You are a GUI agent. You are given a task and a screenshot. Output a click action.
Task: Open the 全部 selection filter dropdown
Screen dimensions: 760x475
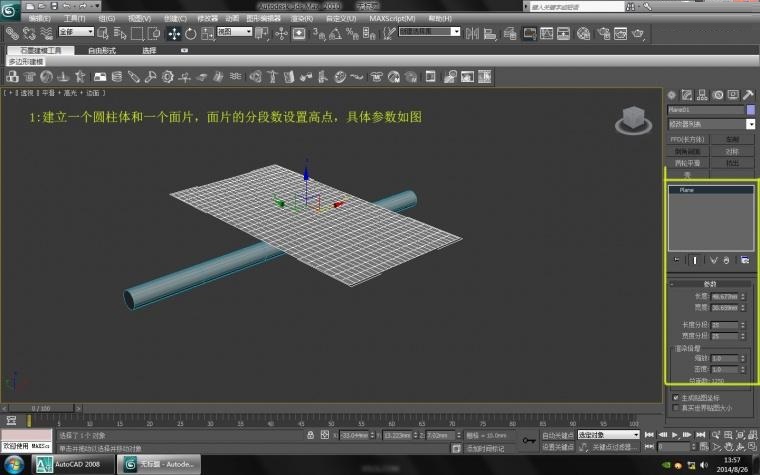[76, 32]
